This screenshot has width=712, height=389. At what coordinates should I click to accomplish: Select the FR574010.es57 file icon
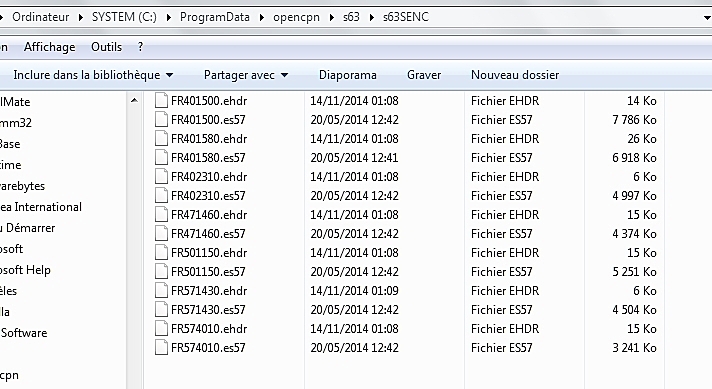click(161, 348)
